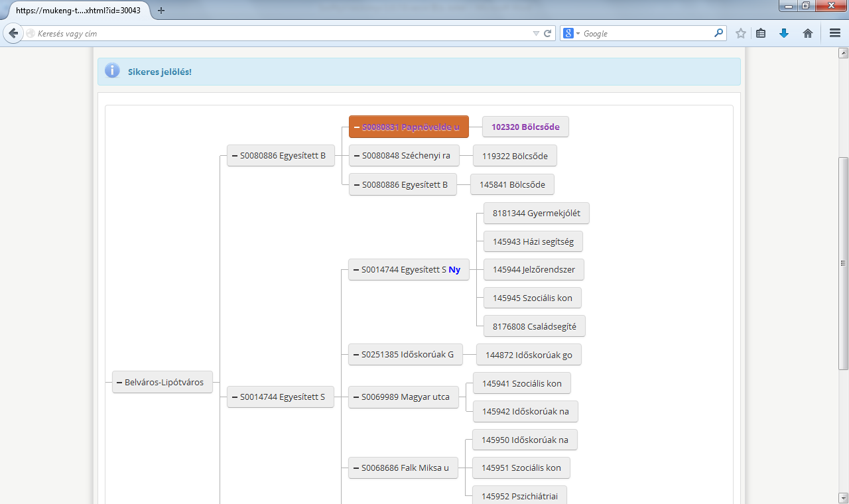Collapse the Belváros-Lipótváros node

coord(119,383)
